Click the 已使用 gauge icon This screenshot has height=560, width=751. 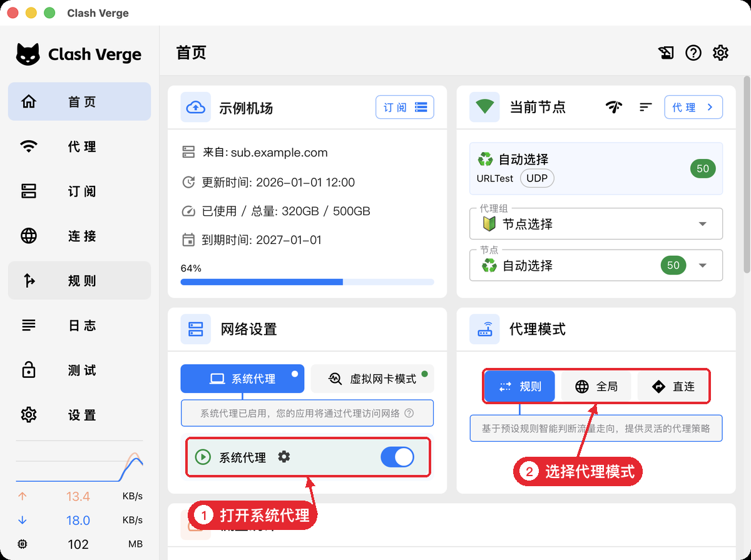[188, 211]
